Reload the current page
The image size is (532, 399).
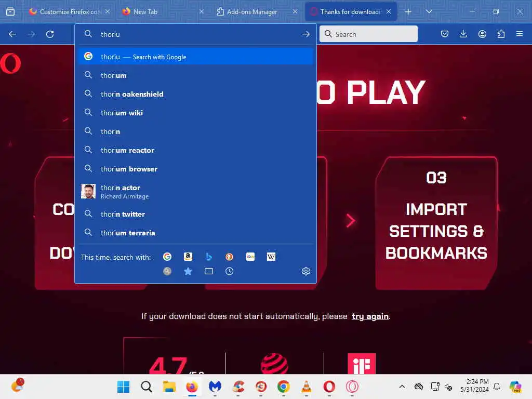pos(50,34)
